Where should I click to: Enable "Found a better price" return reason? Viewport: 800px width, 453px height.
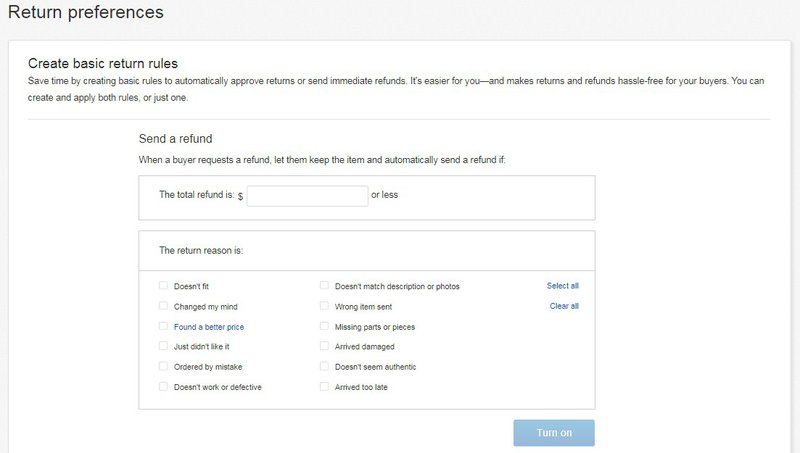pos(163,327)
